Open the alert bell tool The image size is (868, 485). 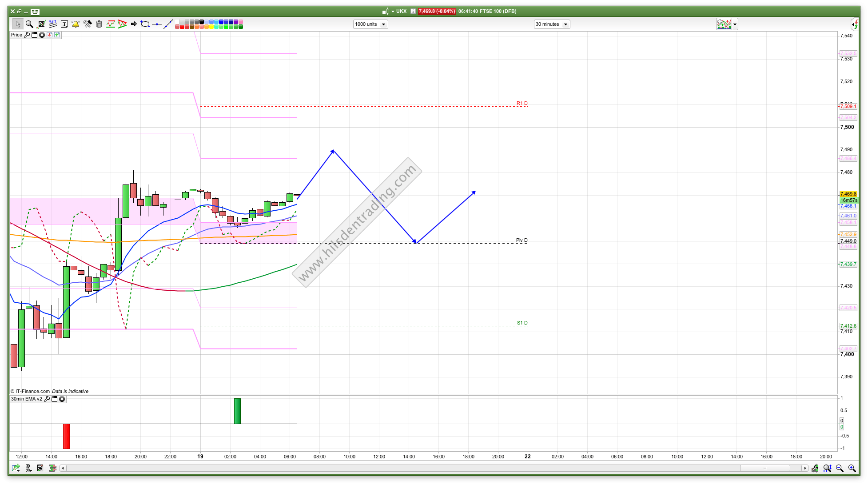tap(76, 24)
